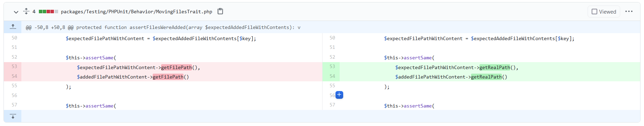This screenshot has height=126, width=644.
Task: Copy the file path to clipboard
Action: [x=220, y=12]
